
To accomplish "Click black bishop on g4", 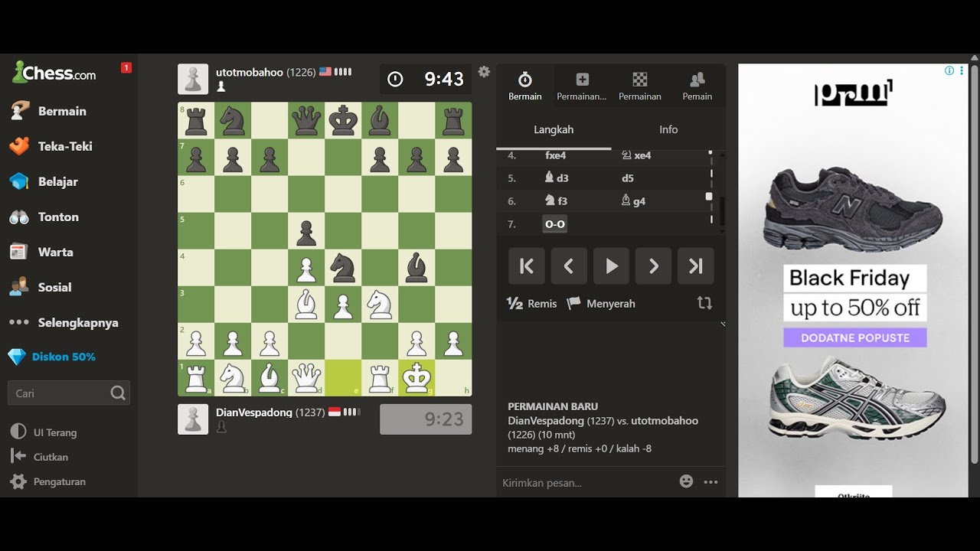I will coord(416,268).
